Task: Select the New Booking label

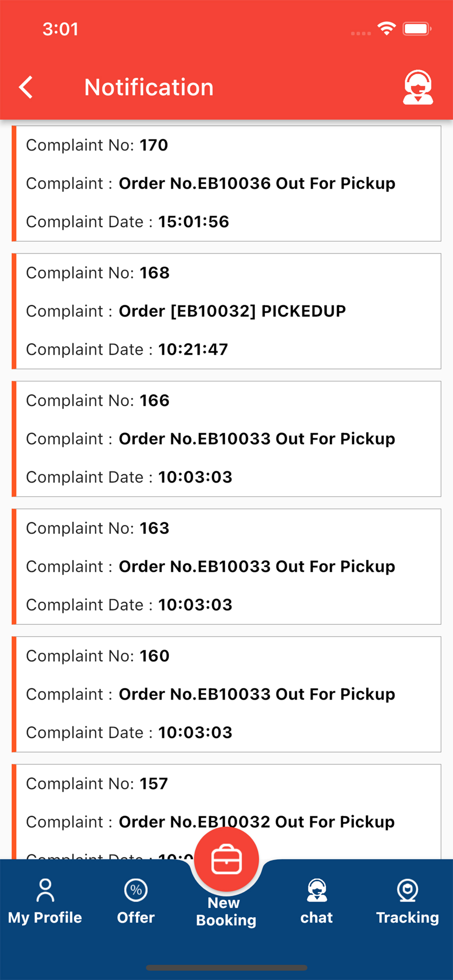Action: [226, 911]
